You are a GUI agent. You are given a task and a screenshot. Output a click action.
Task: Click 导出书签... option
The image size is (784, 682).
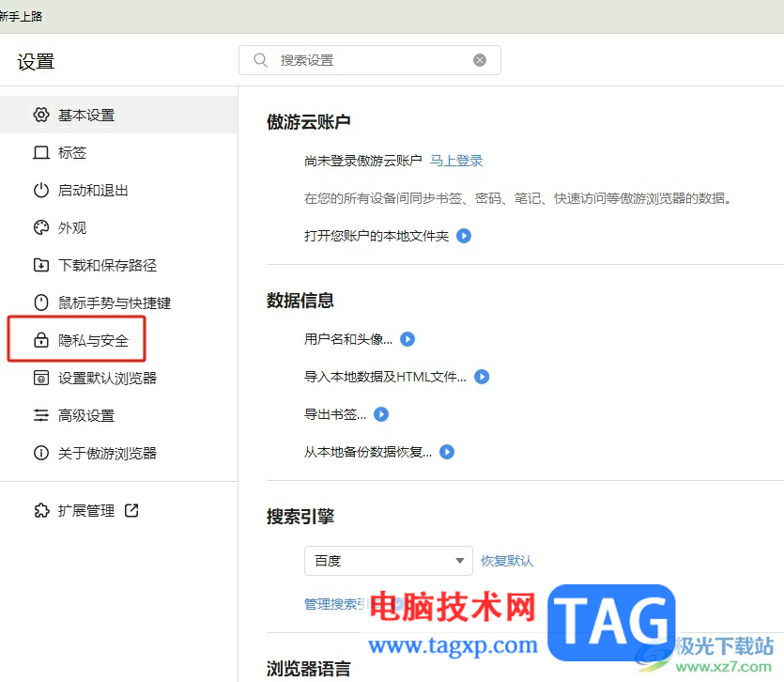(335, 414)
